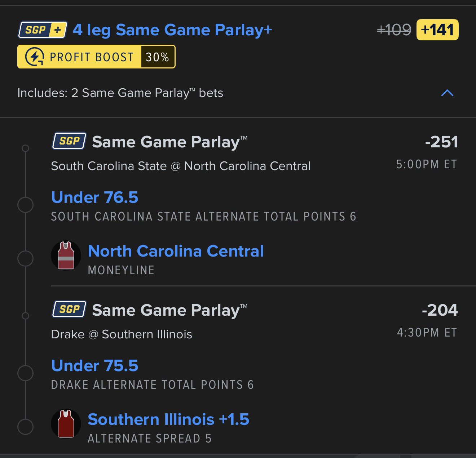
Task: Select the North Carolina Central moneyline
Action: (176, 251)
